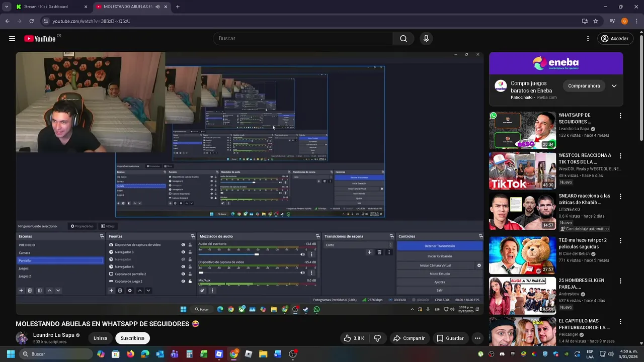Open Leandro La Sapa channel avatar

22,338
